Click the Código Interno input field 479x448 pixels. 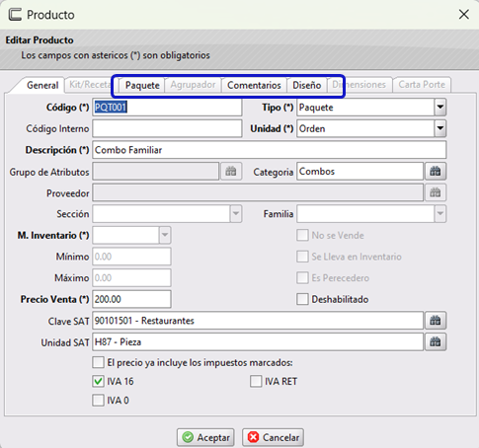point(167,128)
